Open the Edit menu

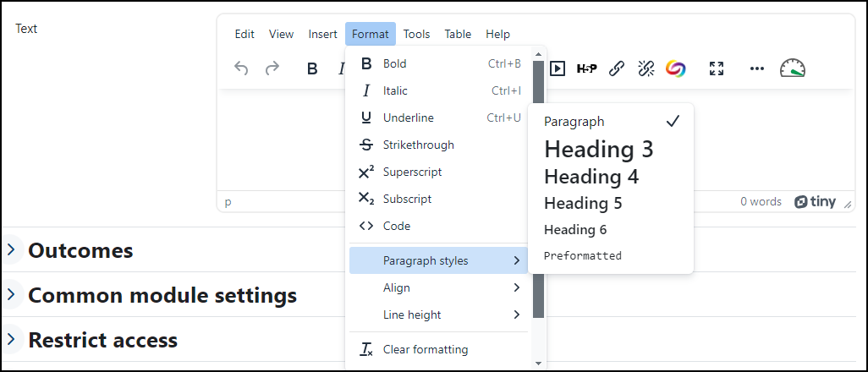click(244, 35)
